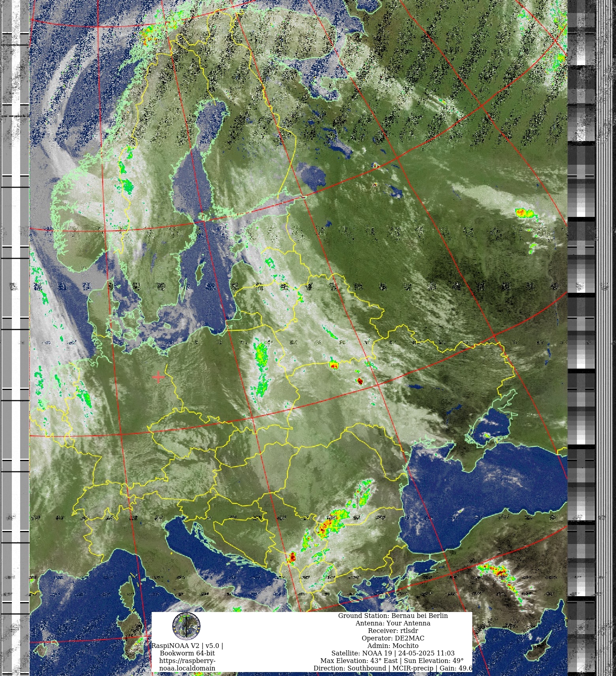Click the 'Antenna: Your Antenna' line

[x=393, y=623]
